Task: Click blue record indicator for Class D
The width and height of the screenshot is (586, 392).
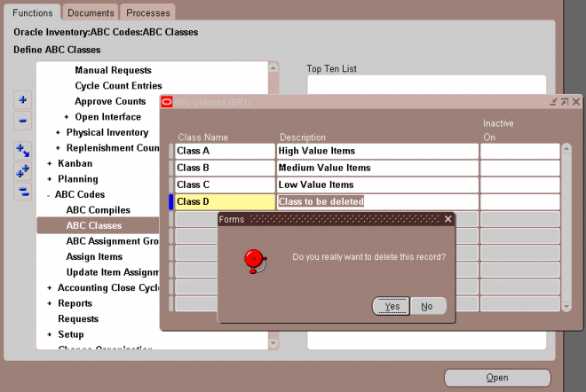Action: (171, 201)
